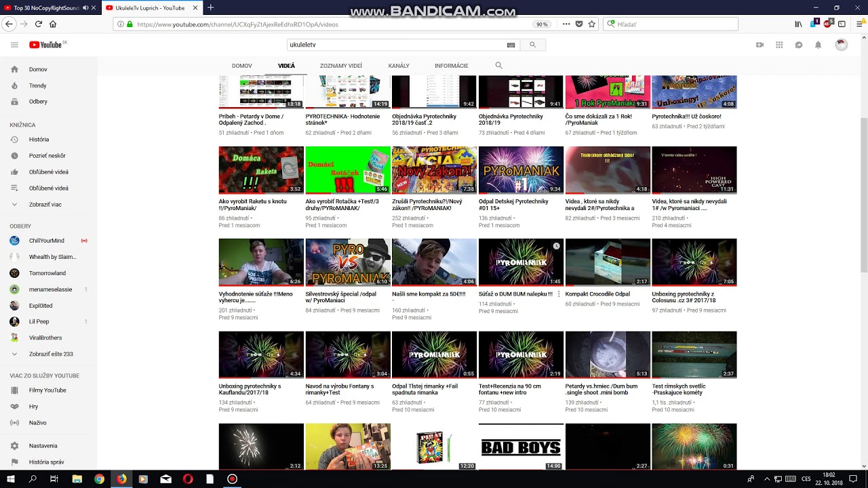
Task: Play BAD BOYS video thumbnail
Action: click(521, 447)
